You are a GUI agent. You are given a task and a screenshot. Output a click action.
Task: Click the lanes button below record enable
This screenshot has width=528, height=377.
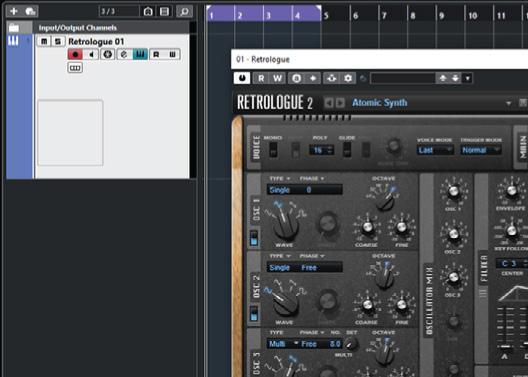tap(75, 68)
